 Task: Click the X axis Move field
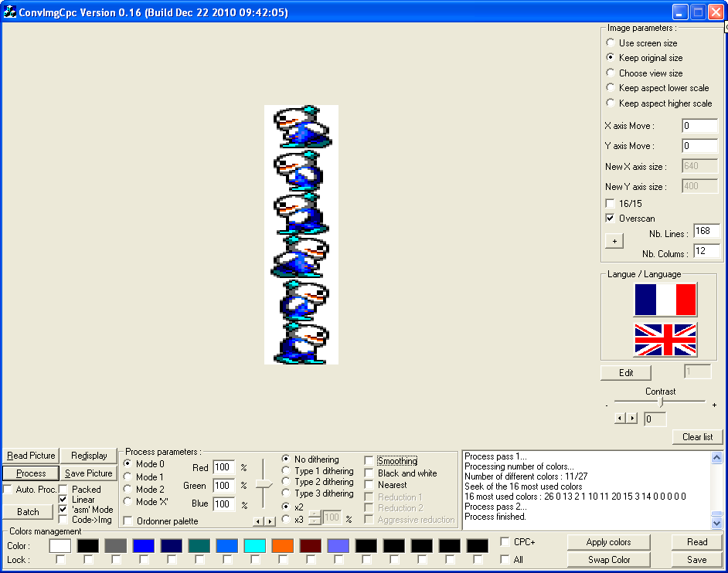pyautogui.click(x=699, y=126)
